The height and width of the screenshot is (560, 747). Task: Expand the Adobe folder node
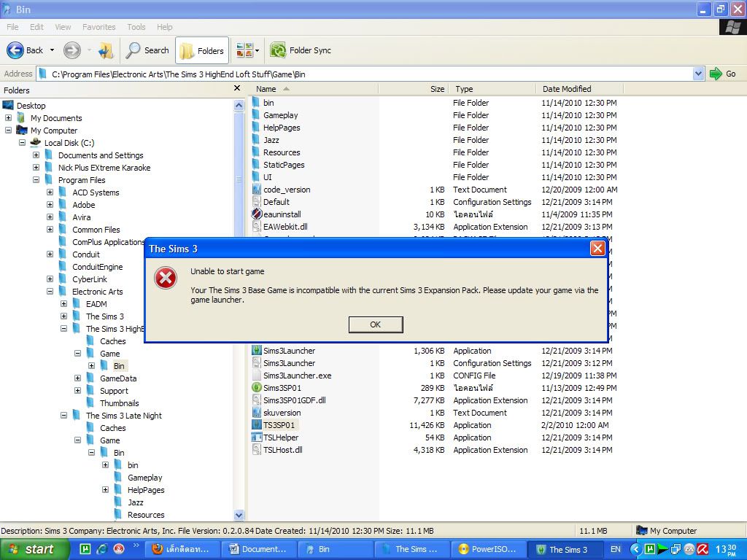(50, 204)
